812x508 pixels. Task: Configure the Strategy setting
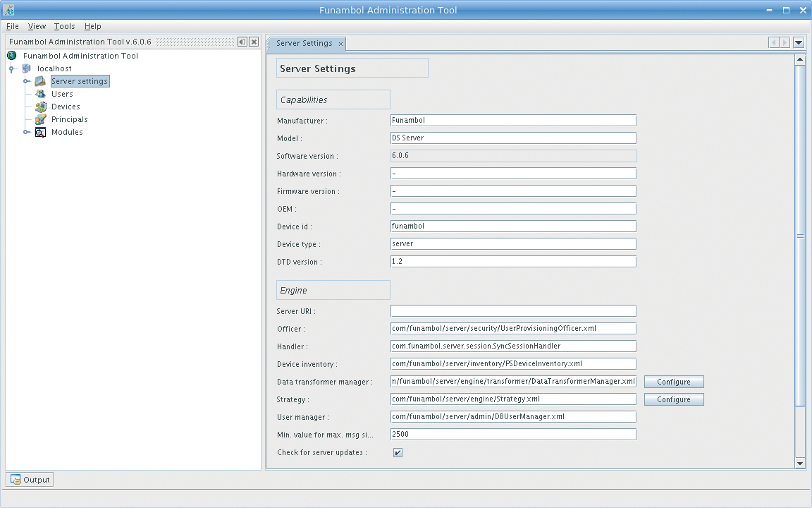coord(674,399)
